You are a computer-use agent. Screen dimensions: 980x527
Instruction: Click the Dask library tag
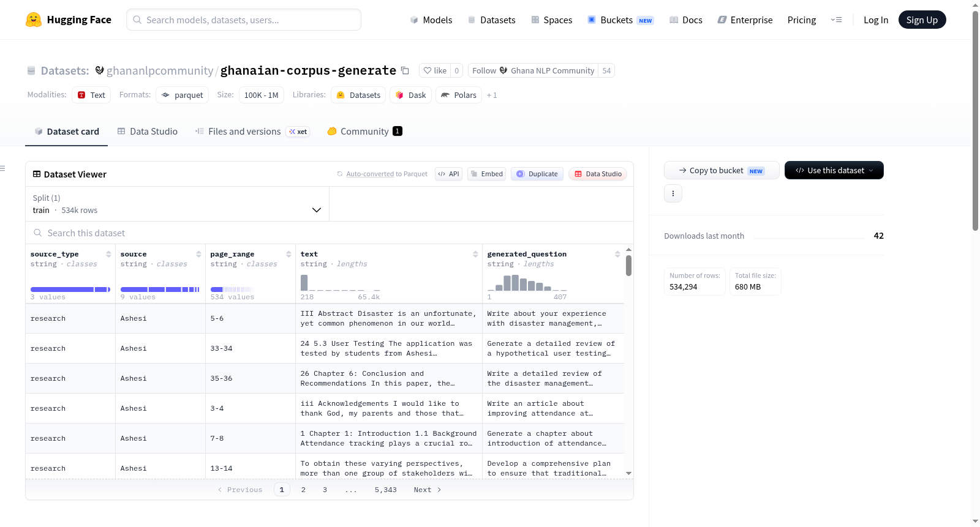point(410,95)
